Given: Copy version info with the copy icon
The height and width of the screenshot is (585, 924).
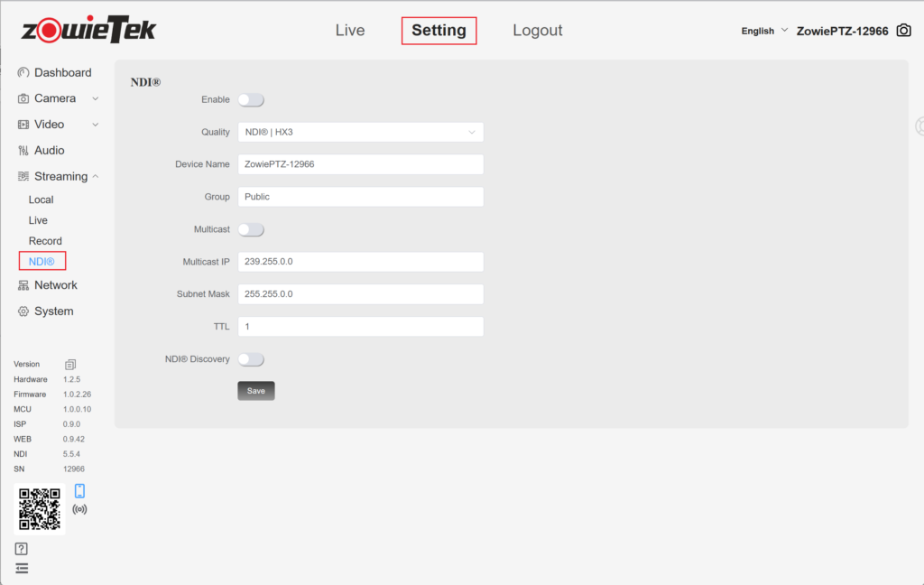Looking at the screenshot, I should pyautogui.click(x=70, y=364).
